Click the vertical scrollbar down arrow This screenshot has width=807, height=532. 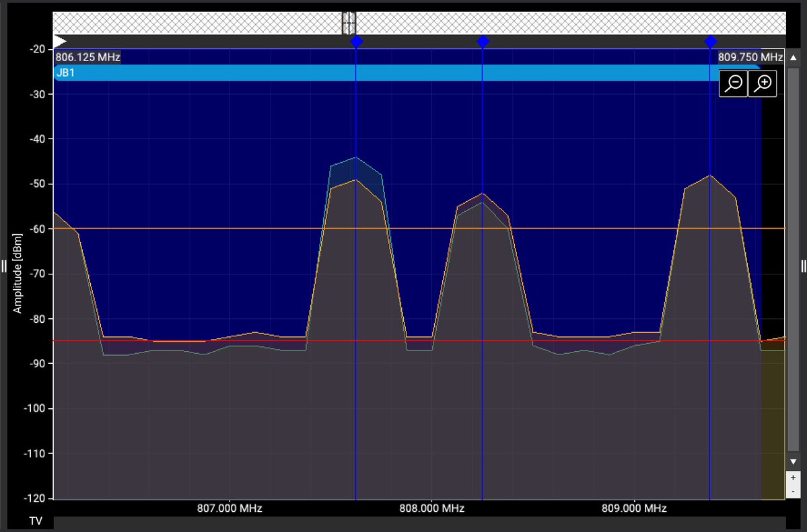793,462
